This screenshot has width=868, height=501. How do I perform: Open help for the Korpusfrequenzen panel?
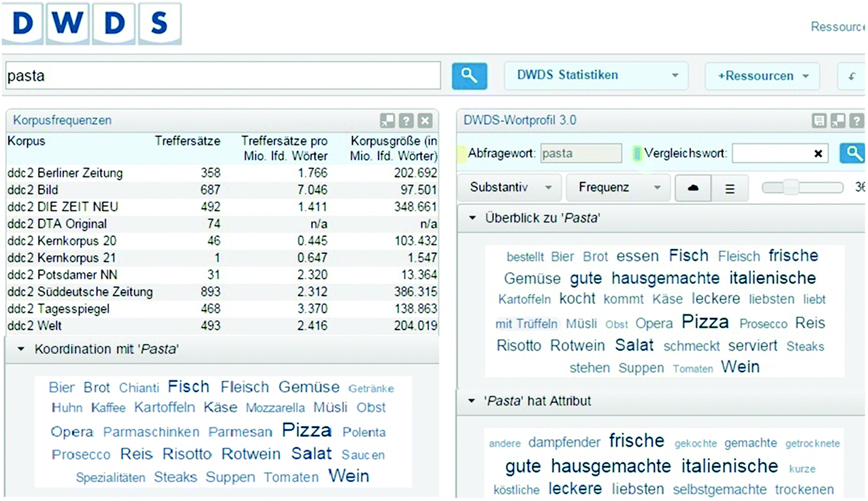coord(406,120)
